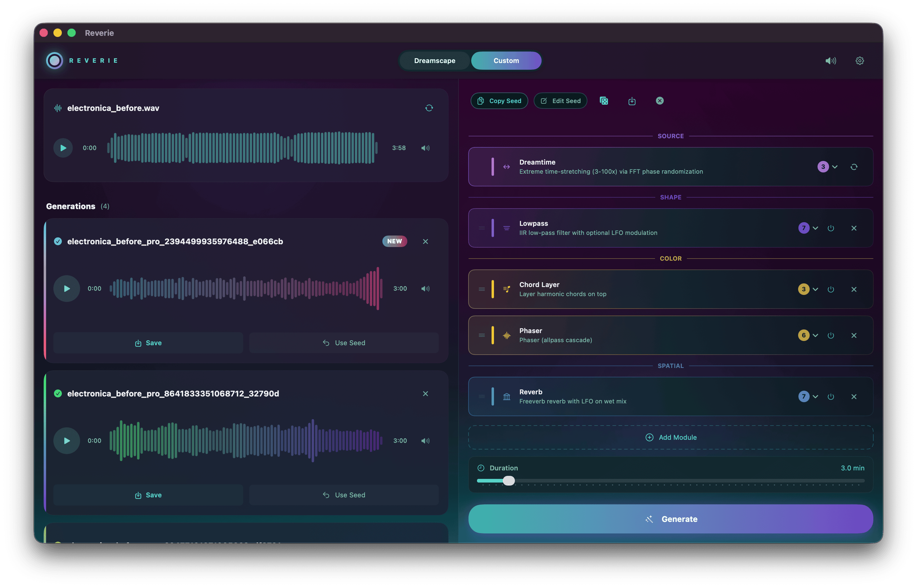Image resolution: width=917 pixels, height=588 pixels.
Task: Grab the Reverb module drag handle
Action: (481, 396)
